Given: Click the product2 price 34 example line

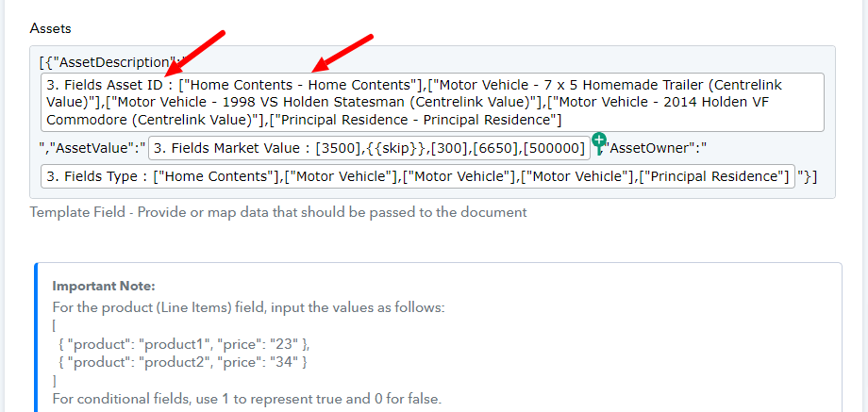Looking at the screenshot, I should point(183,363).
